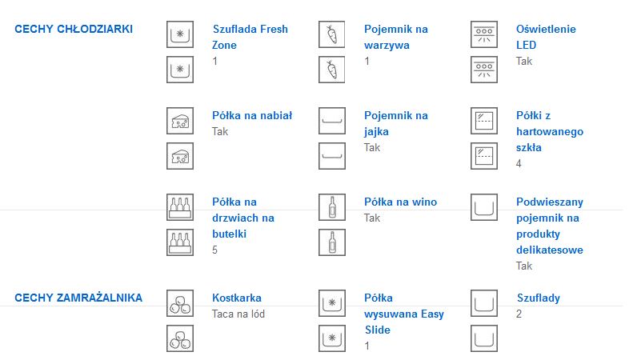Click the top Oświetlenie LED light icon
The height and width of the screenshot is (364, 637).
(x=484, y=34)
